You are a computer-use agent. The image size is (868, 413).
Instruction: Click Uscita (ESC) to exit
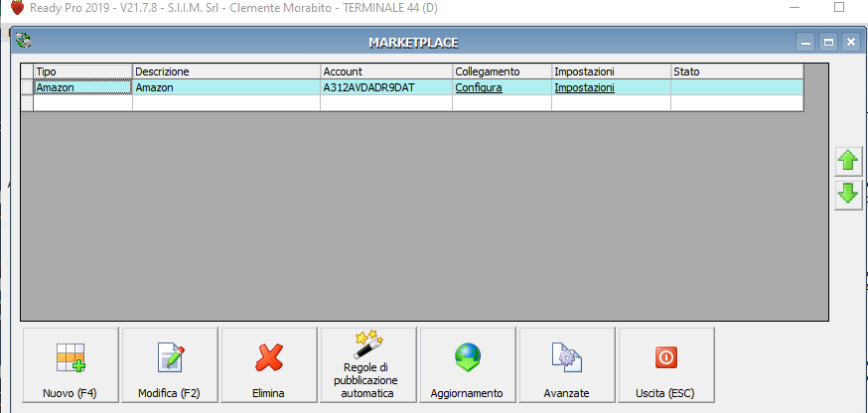click(666, 364)
